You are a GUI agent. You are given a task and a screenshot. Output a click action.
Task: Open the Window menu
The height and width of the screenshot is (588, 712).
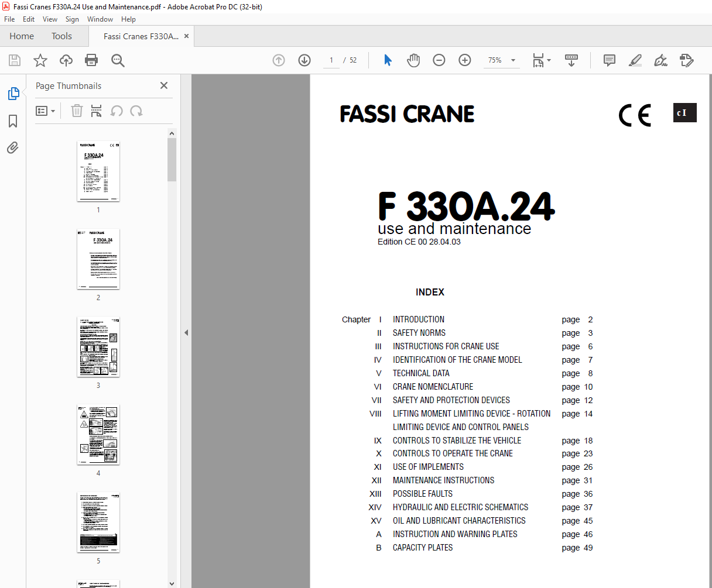tap(100, 19)
